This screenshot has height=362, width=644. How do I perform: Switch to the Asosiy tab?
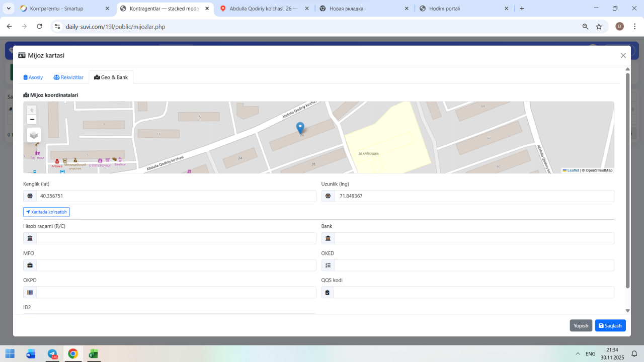[x=33, y=77]
